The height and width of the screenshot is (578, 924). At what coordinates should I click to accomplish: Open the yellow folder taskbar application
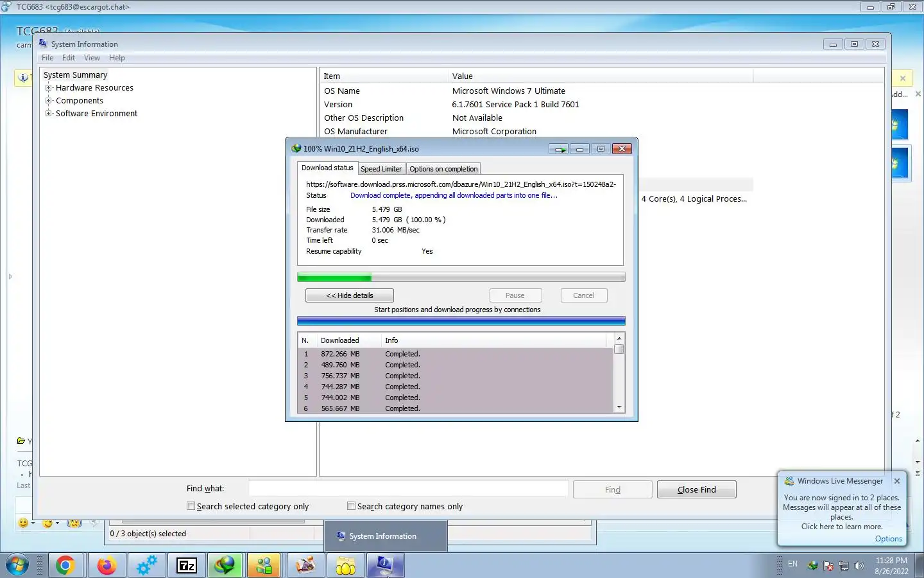(x=345, y=566)
